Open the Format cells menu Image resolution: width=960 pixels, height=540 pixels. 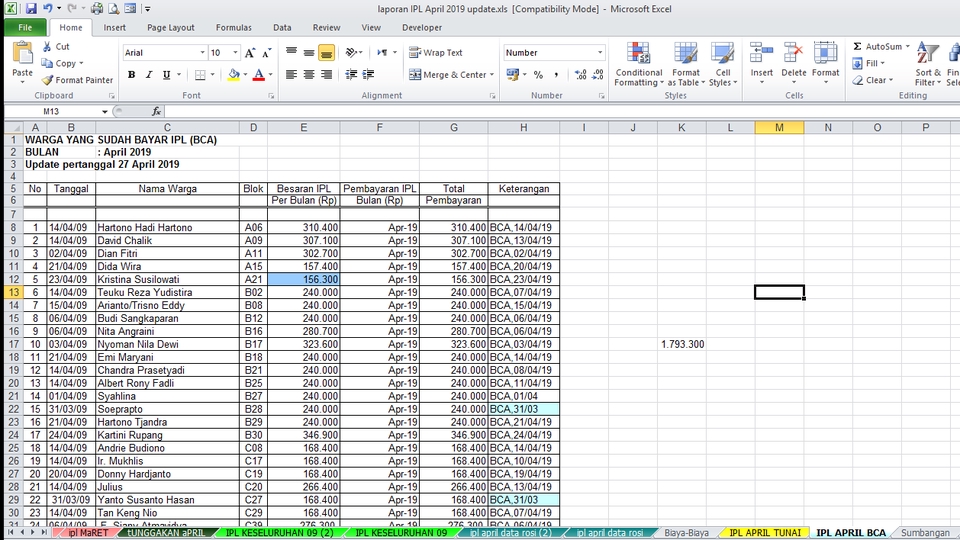coord(825,64)
